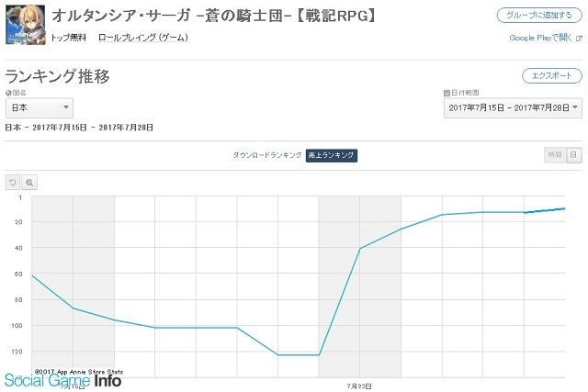Click the magnifier zoom icon

29,183
